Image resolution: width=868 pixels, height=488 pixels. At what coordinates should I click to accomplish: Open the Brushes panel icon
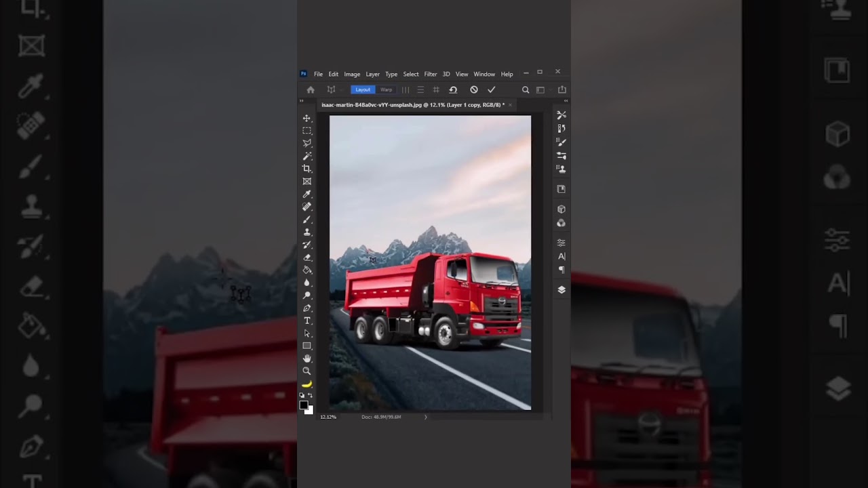click(x=561, y=156)
